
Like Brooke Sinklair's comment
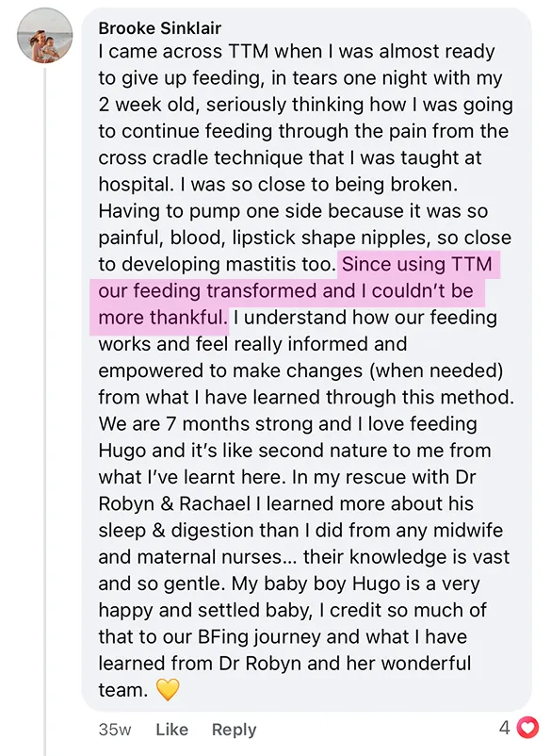172,729
